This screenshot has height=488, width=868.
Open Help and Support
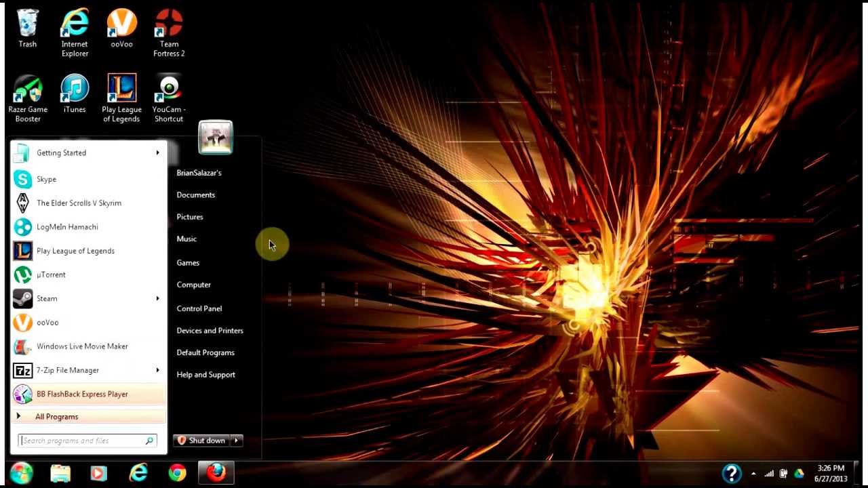pos(205,374)
